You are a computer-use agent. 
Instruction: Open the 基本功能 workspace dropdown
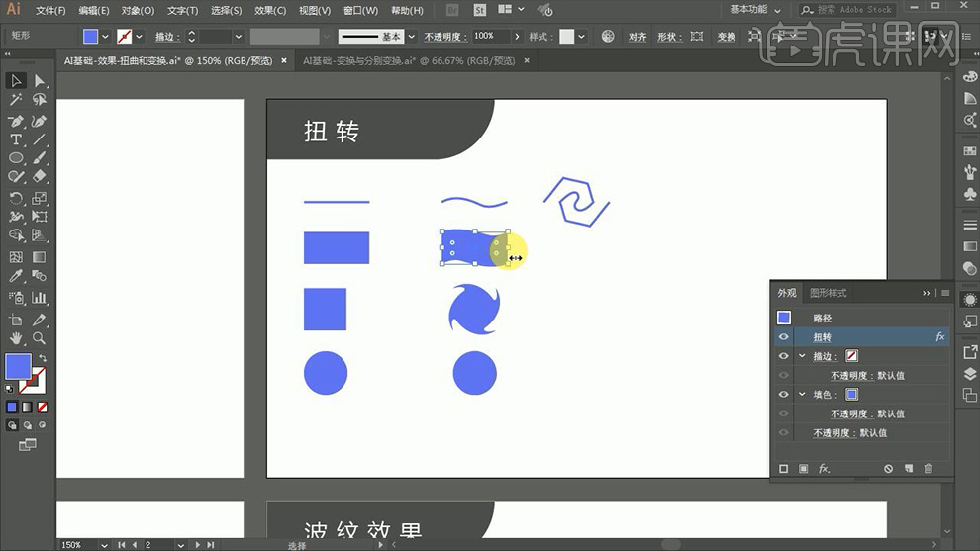click(754, 10)
